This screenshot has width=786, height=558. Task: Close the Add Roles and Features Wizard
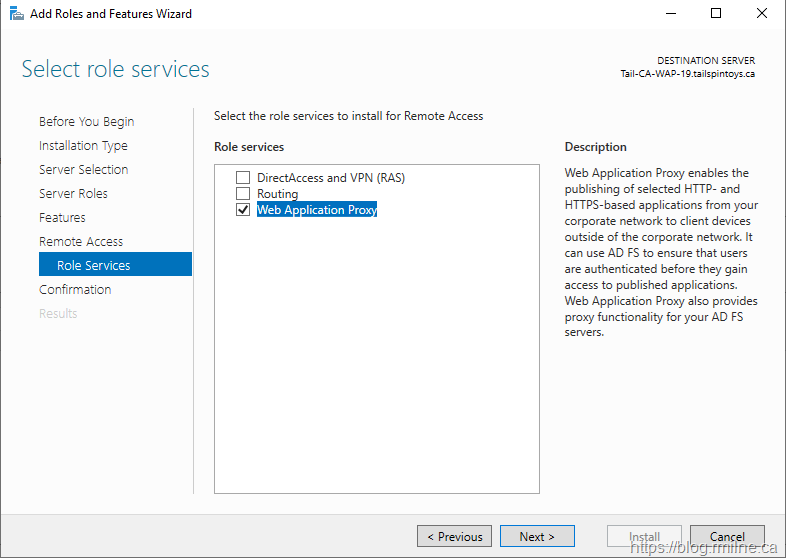pos(762,14)
